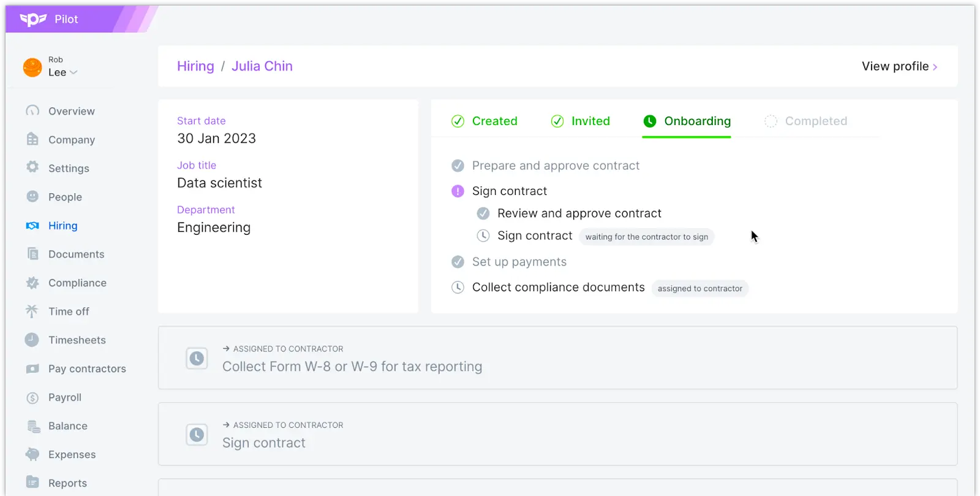Select the Expenses piggy bank icon
Screen dimensions: 980x496
(x=32, y=454)
